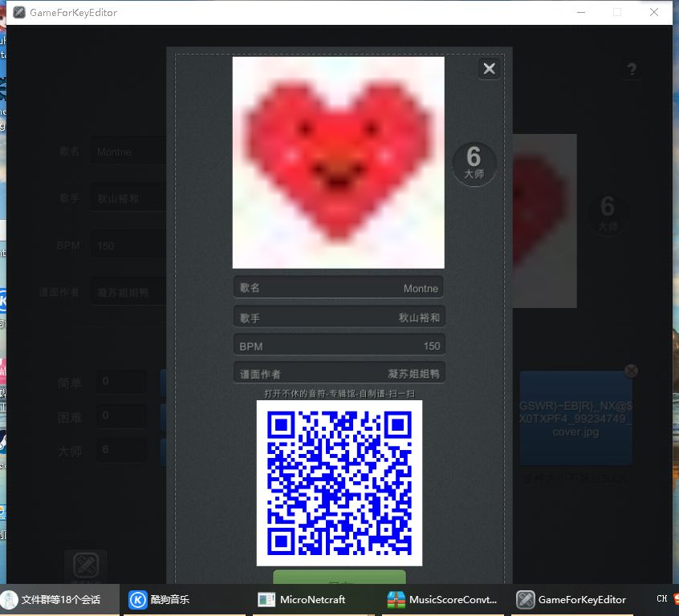Screen dimensions: 679x616
Task: Minimize the GameForKeyEditor window
Action: click(x=581, y=12)
